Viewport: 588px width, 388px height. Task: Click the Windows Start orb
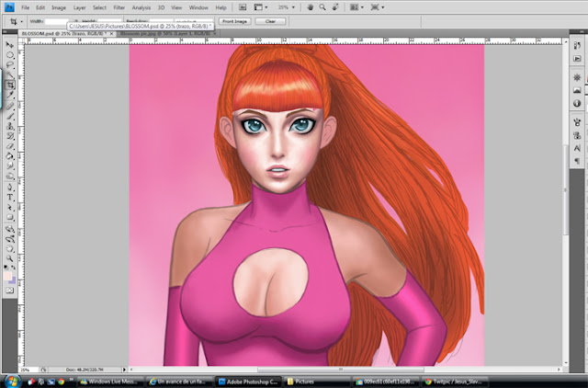(x=12, y=381)
